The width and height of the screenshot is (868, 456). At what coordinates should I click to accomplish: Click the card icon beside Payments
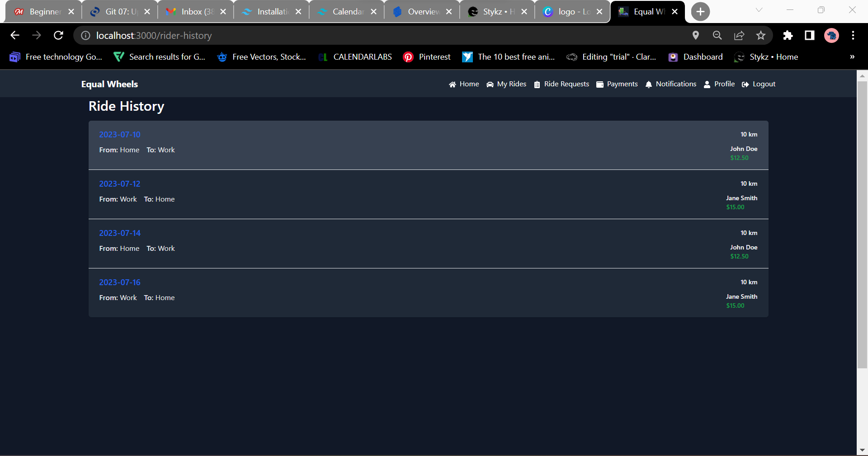(x=600, y=85)
